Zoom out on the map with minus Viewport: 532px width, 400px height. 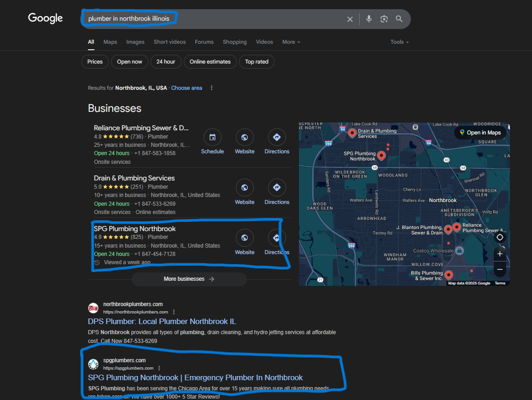[x=500, y=269]
